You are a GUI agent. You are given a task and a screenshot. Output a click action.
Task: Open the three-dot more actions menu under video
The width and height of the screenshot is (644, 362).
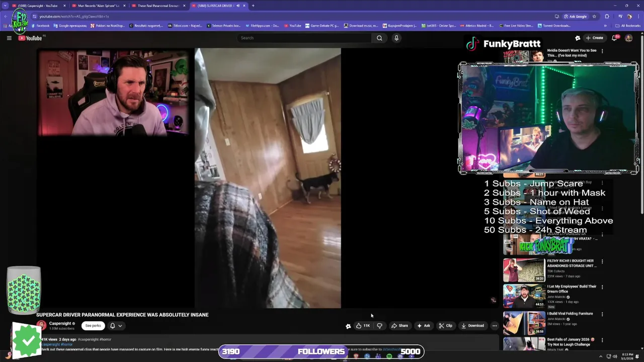495,326
